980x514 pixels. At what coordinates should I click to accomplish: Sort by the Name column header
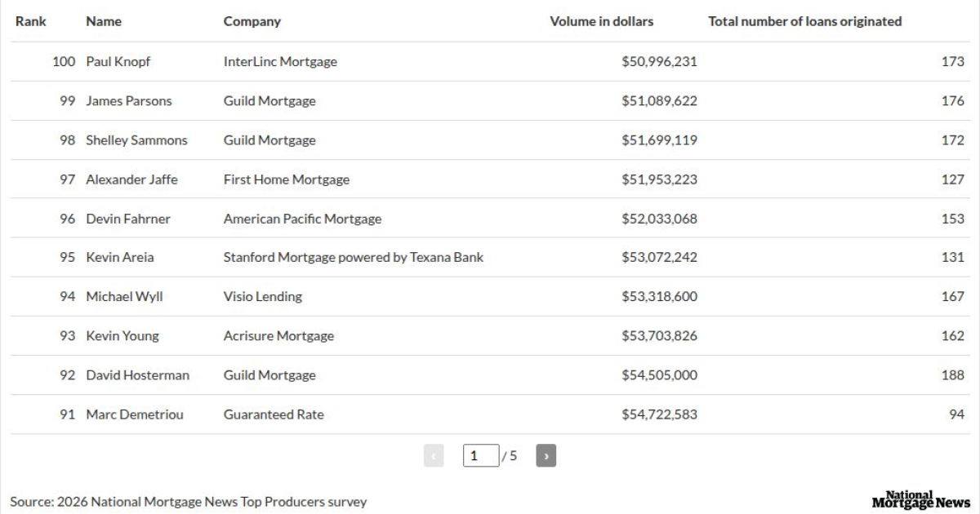[104, 21]
